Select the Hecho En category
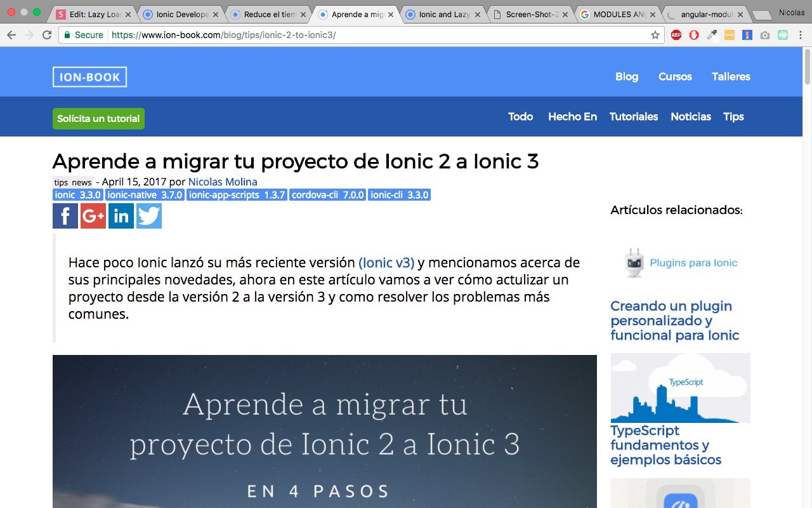The width and height of the screenshot is (812, 508). [x=572, y=117]
